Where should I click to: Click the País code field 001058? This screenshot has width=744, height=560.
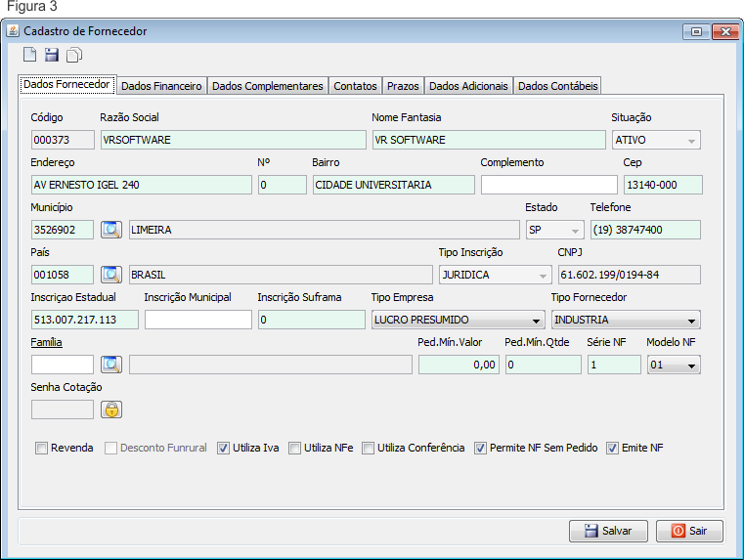(x=63, y=275)
